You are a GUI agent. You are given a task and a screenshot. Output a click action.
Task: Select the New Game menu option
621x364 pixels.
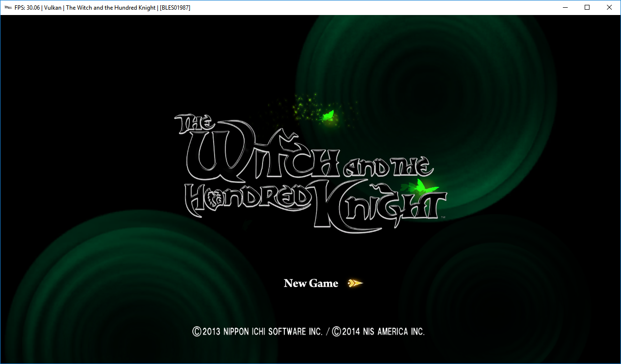pos(311,283)
